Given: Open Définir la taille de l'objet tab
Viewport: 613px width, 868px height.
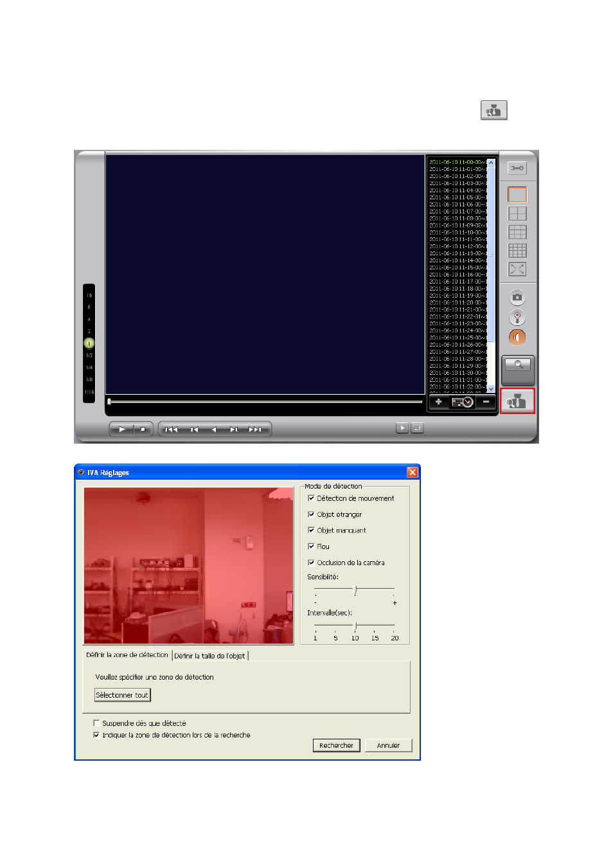Looking at the screenshot, I should coord(209,656).
